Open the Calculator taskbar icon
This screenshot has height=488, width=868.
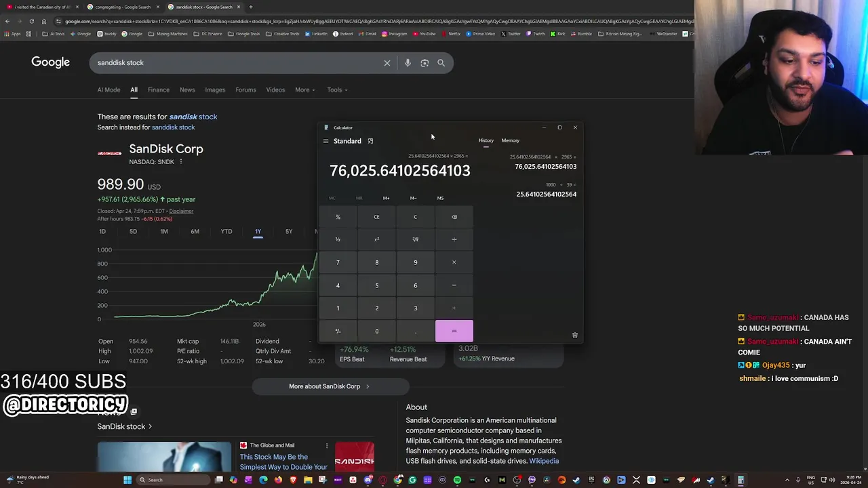tap(741, 480)
